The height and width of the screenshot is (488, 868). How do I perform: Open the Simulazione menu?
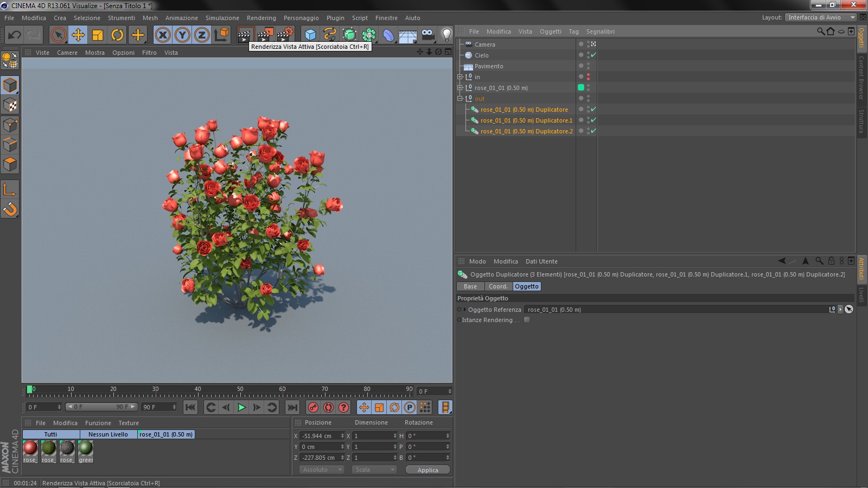click(222, 18)
